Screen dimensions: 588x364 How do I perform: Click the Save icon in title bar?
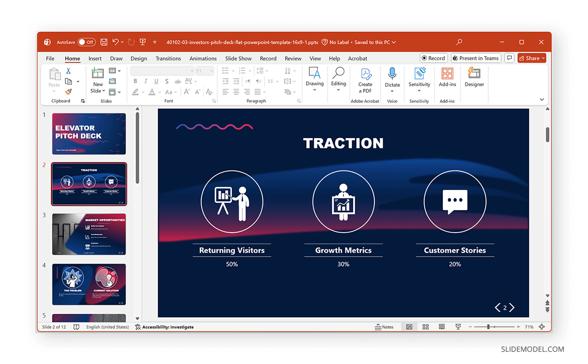tap(104, 42)
